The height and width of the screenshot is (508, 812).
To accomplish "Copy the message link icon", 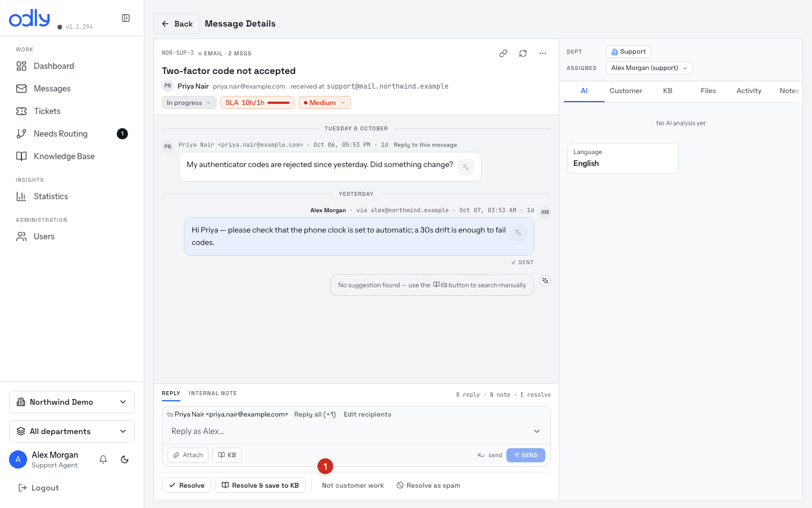I will pyautogui.click(x=503, y=54).
